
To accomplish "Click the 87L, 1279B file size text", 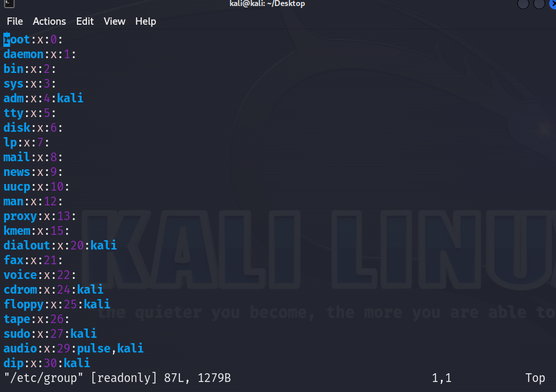I will click(197, 378).
